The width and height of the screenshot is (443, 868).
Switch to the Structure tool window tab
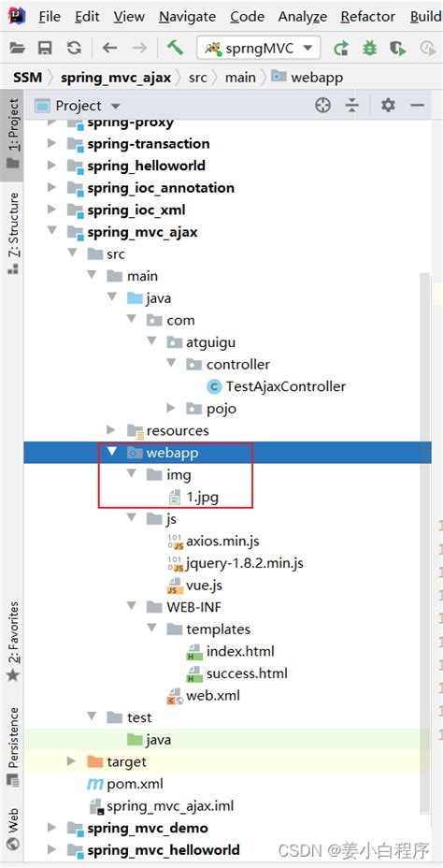tap(13, 233)
